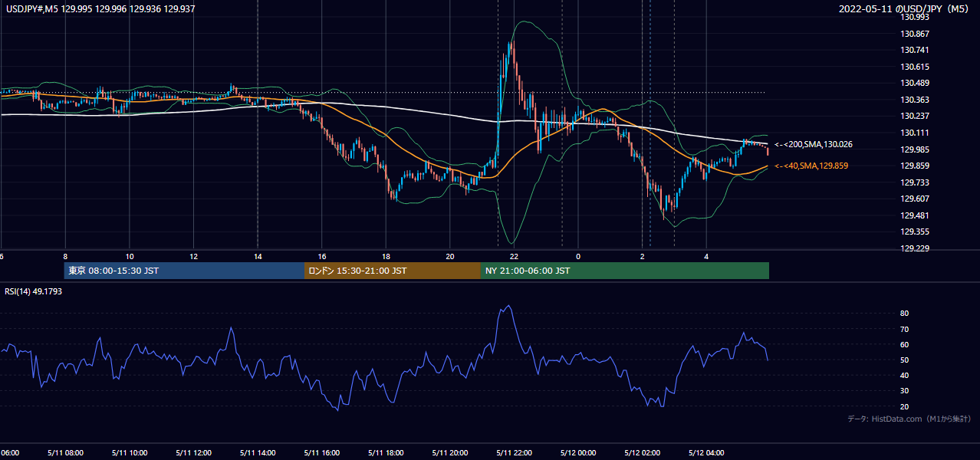The height and width of the screenshot is (460, 980).
Task: Click price level 129.985 on the axis
Action: click(916, 149)
